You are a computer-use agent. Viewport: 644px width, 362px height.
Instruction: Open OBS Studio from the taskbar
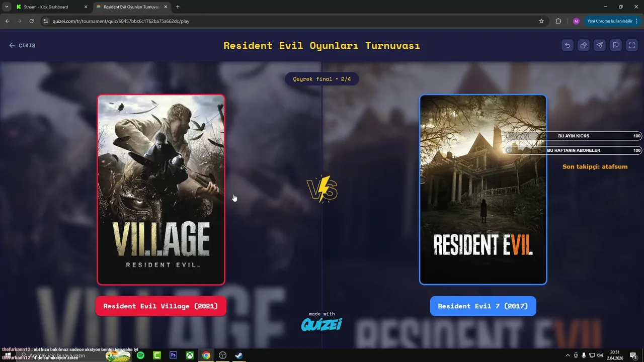(x=223, y=355)
